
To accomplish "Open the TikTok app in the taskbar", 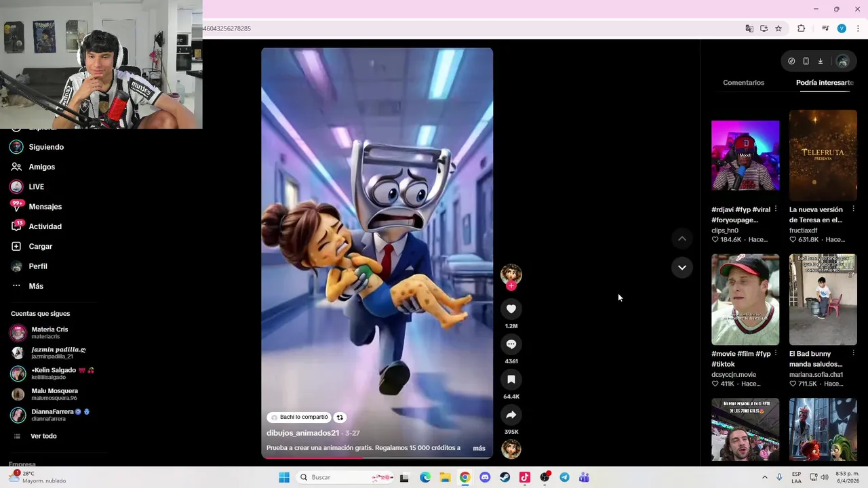I will pyautogui.click(x=525, y=477).
